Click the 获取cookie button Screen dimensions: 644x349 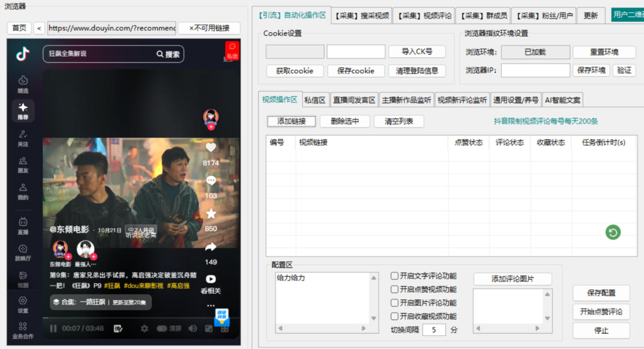(295, 70)
